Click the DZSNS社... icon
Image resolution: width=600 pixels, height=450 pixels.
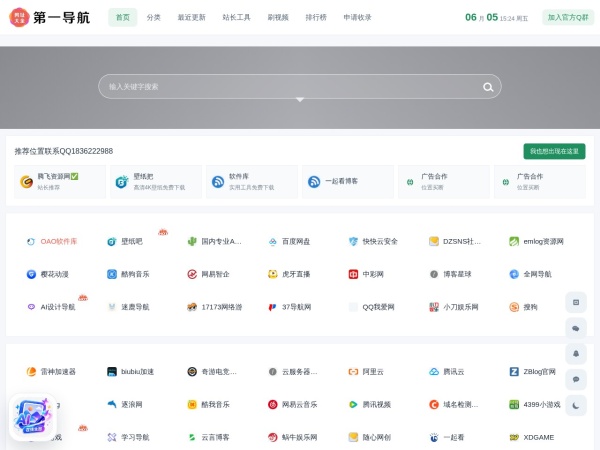click(x=434, y=241)
